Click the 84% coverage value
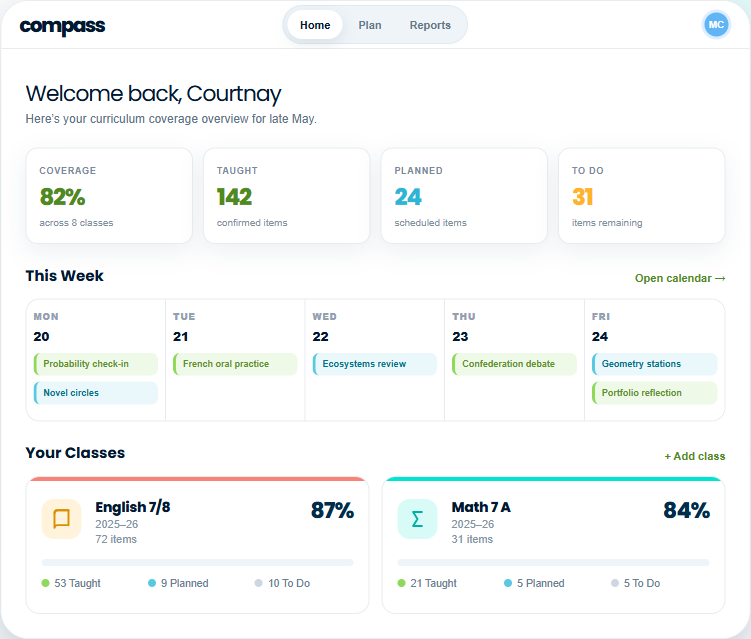The height and width of the screenshot is (639, 751). click(686, 510)
